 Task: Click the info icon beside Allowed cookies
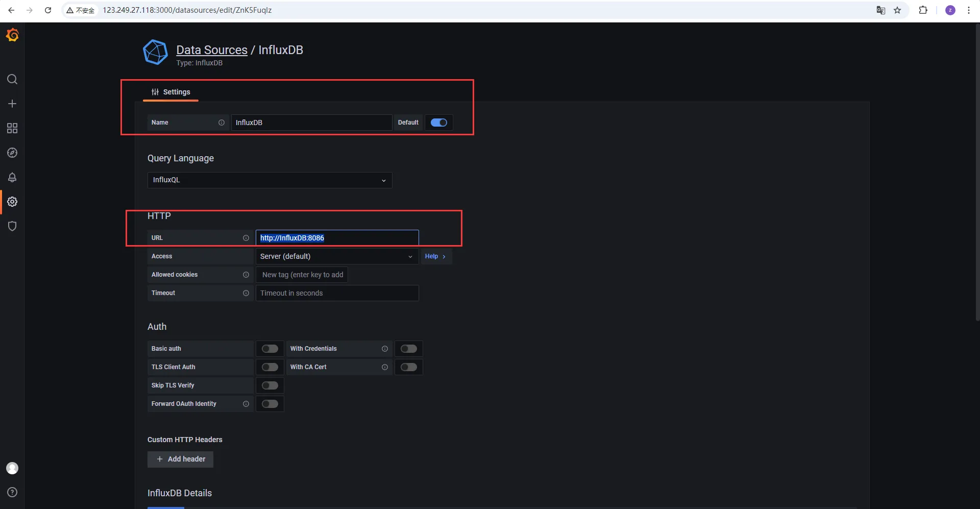pyautogui.click(x=246, y=275)
